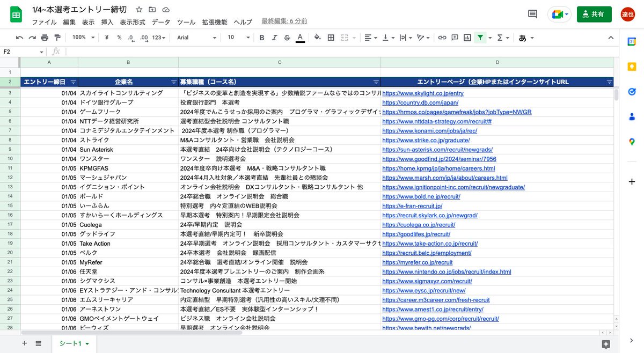Open Contacts side panel icon
This screenshot has height=353, width=644.
(632, 116)
